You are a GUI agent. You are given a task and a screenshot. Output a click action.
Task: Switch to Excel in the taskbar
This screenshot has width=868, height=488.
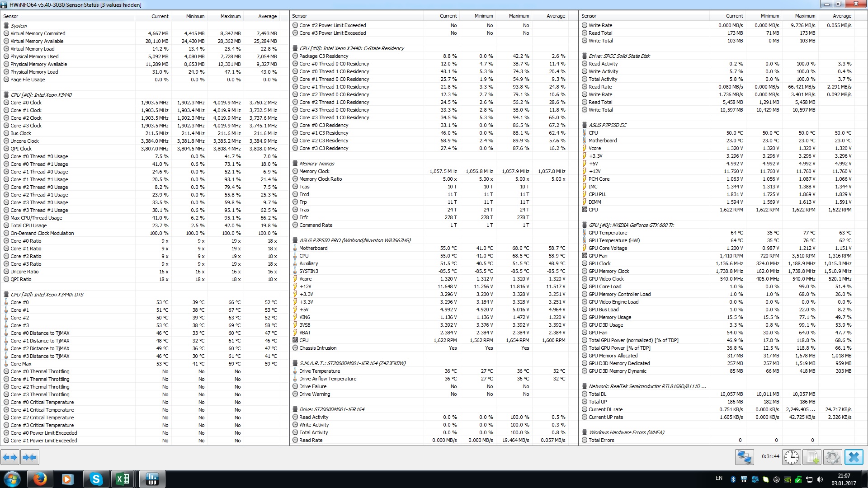click(x=123, y=479)
